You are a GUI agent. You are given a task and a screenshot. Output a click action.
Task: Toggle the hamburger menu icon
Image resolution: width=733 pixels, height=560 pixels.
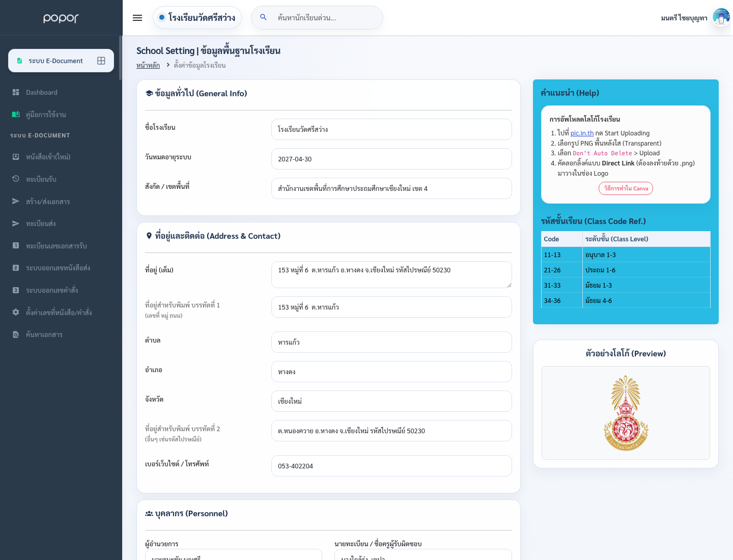[137, 18]
